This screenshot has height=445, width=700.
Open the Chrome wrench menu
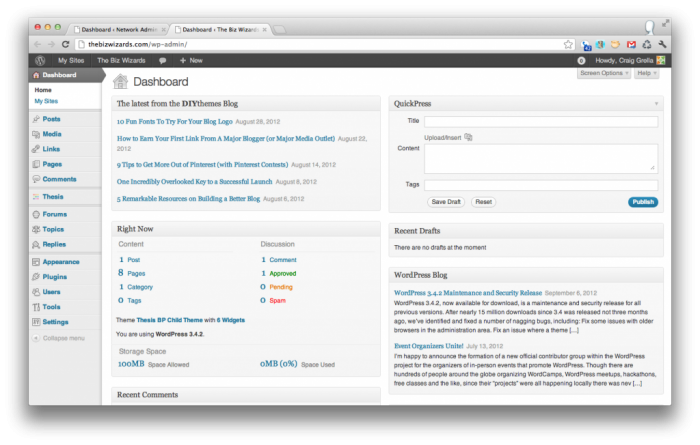coord(662,44)
